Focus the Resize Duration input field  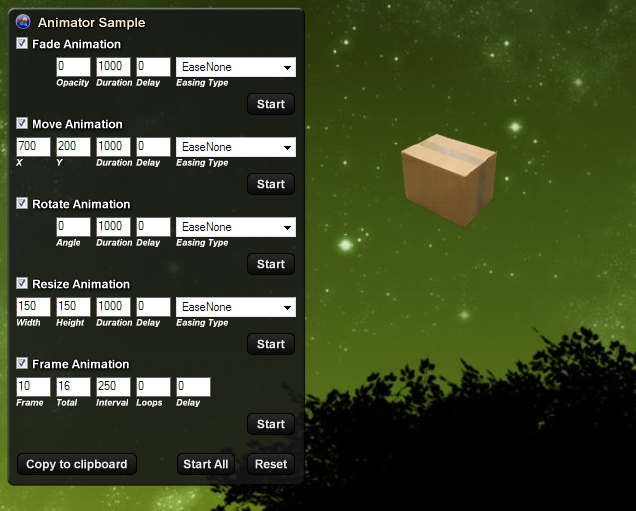(113, 307)
